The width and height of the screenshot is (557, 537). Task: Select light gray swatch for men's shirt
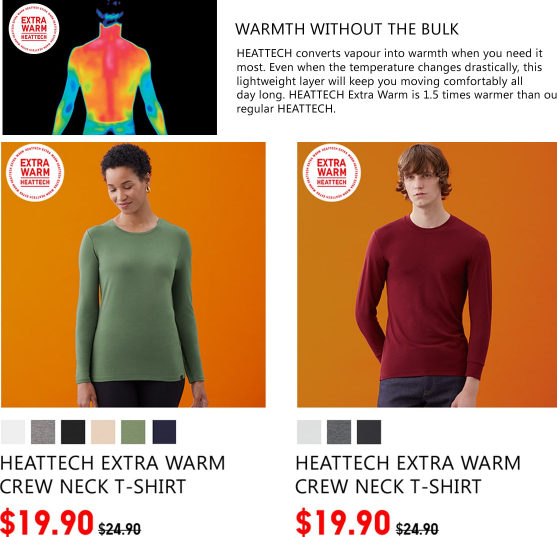[309, 432]
